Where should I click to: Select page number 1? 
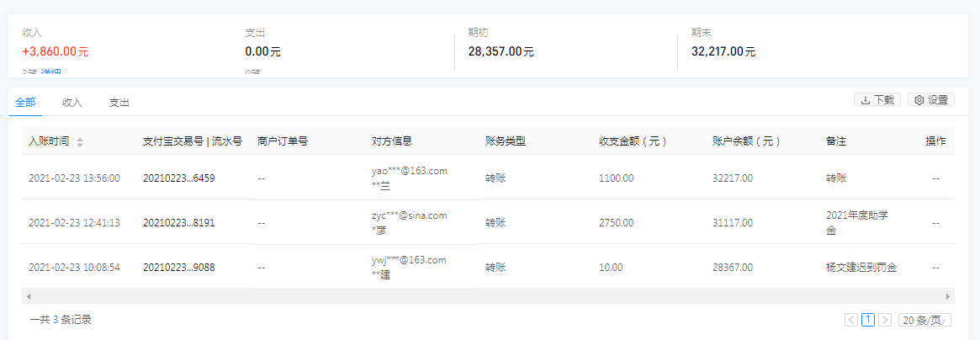pyautogui.click(x=868, y=320)
